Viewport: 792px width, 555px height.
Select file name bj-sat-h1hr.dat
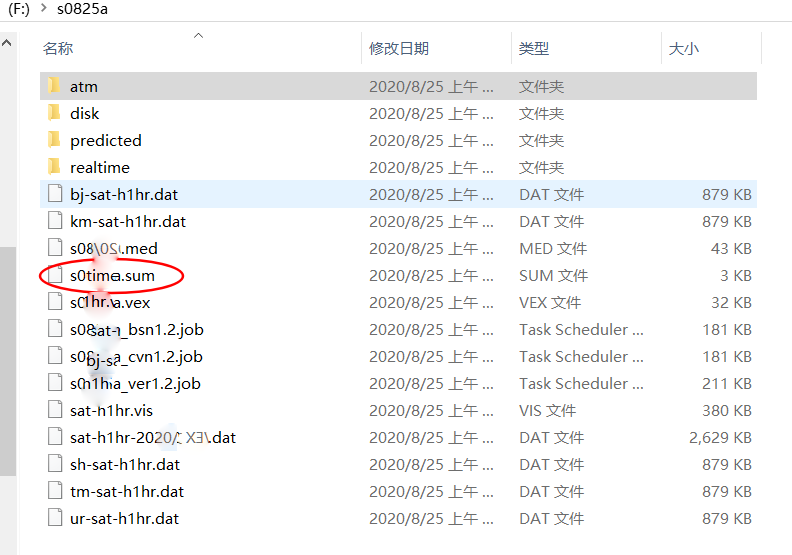tap(124, 195)
